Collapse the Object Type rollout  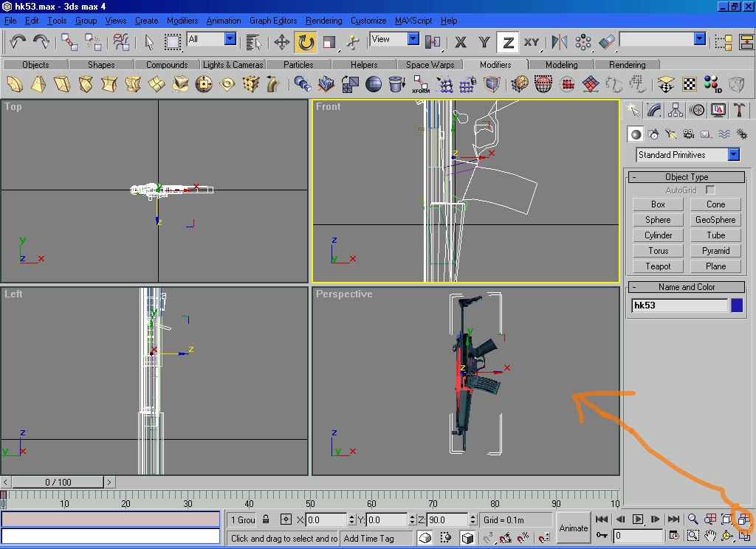click(x=687, y=177)
